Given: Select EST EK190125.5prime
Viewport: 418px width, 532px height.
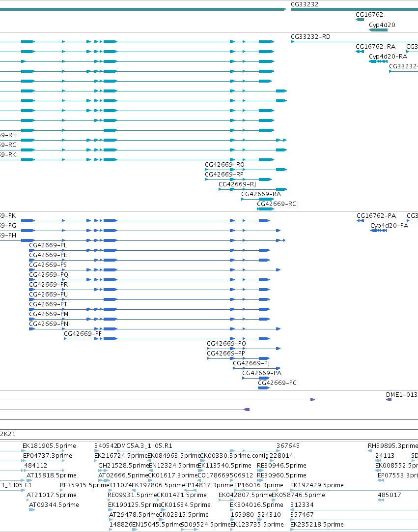Looking at the screenshot, I should point(134,505).
